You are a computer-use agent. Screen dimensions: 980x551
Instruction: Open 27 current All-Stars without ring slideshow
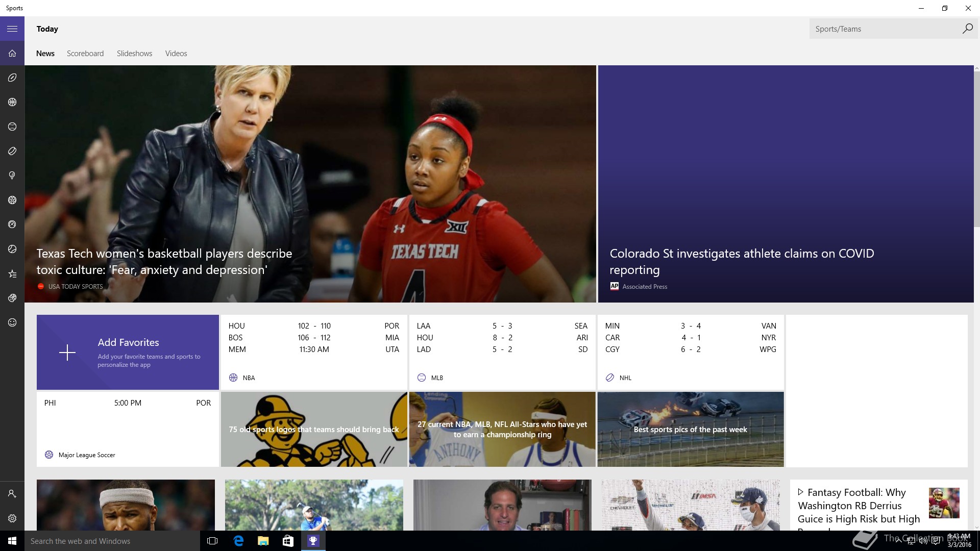click(x=502, y=429)
